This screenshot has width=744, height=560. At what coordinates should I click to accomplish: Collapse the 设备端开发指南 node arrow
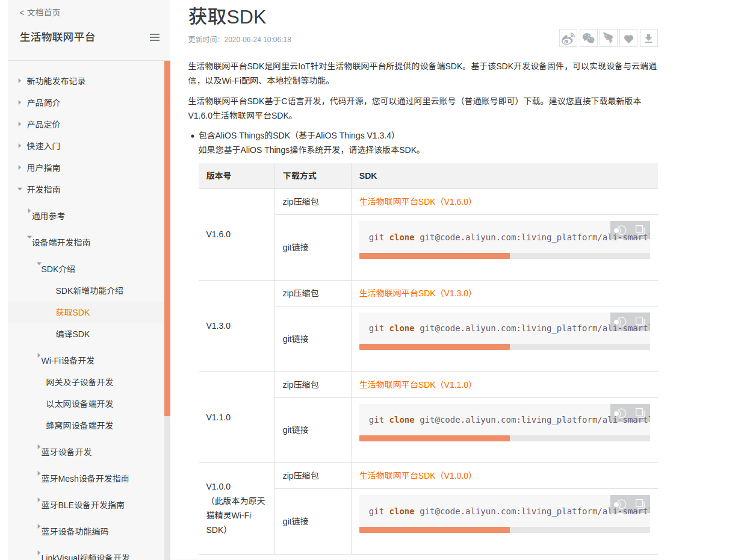tap(29, 237)
